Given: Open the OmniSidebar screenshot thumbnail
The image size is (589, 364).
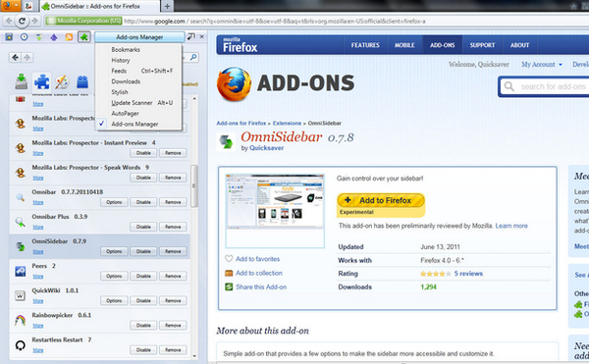Looking at the screenshot, I should (x=275, y=211).
